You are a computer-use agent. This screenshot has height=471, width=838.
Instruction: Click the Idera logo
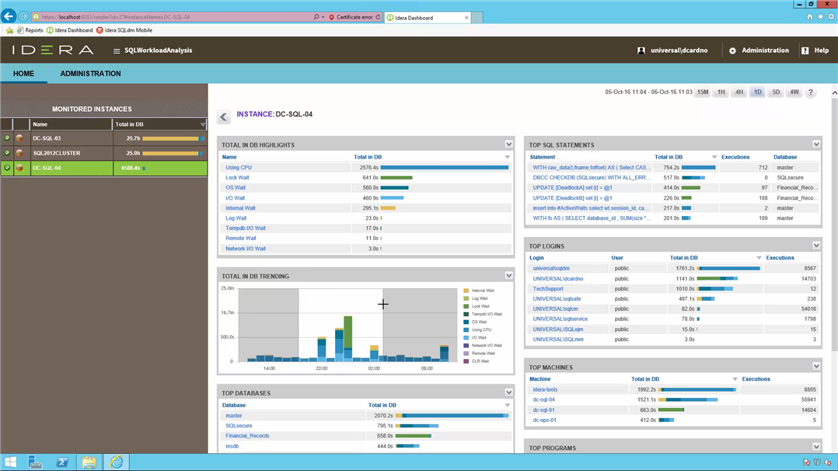click(52, 50)
